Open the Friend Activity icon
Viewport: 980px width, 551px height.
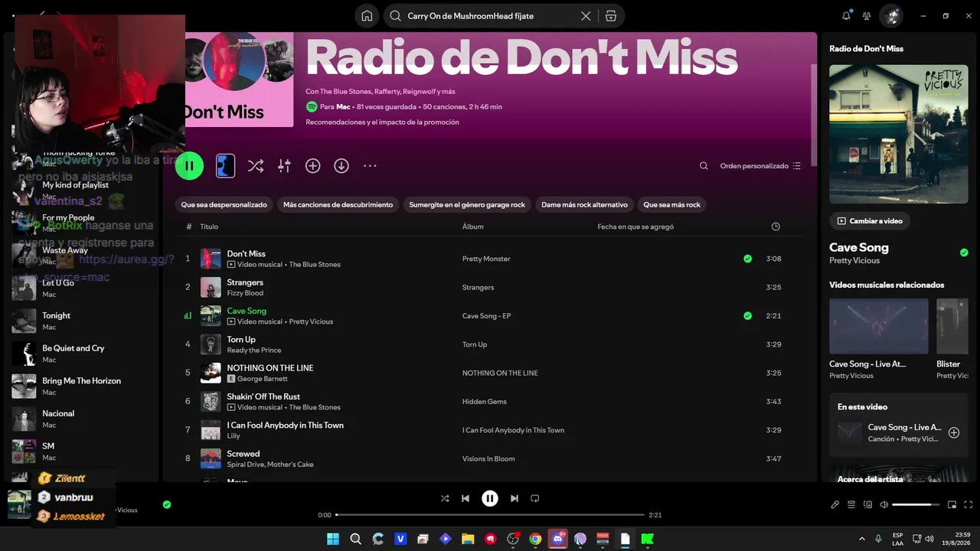coord(867,15)
